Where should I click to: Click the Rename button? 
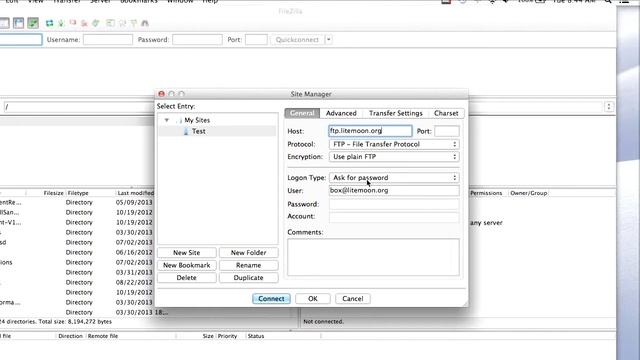tap(249, 265)
